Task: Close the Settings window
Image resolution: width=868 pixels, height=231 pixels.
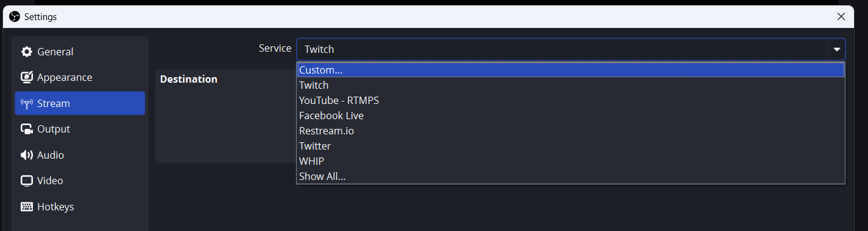Action: 841,17
